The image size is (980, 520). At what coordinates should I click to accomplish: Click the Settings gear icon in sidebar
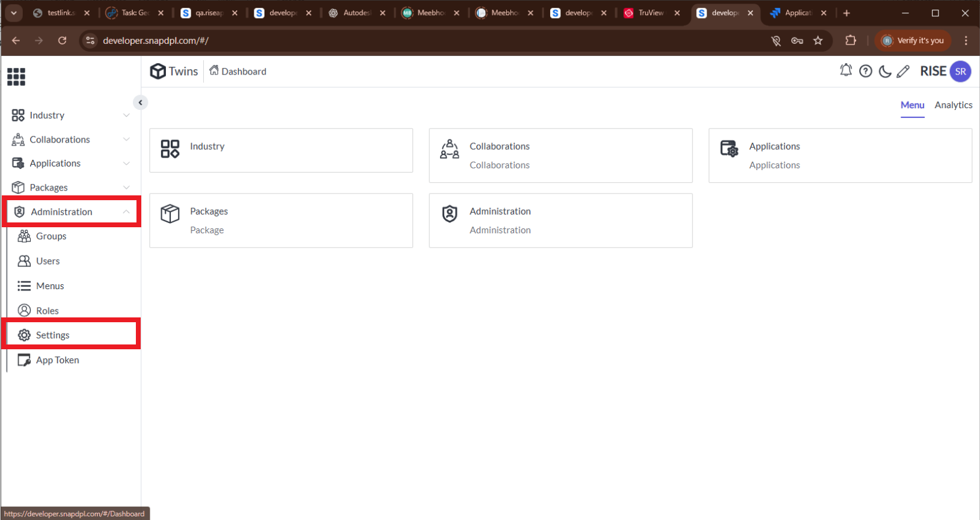point(24,335)
